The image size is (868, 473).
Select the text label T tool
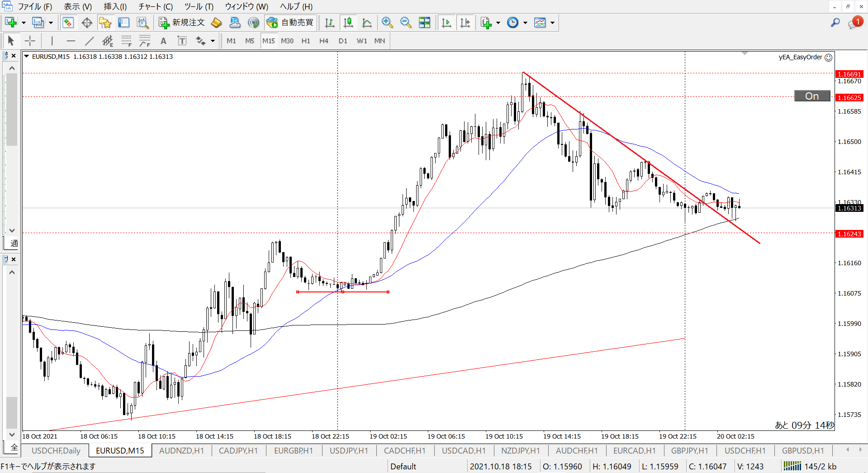(182, 41)
